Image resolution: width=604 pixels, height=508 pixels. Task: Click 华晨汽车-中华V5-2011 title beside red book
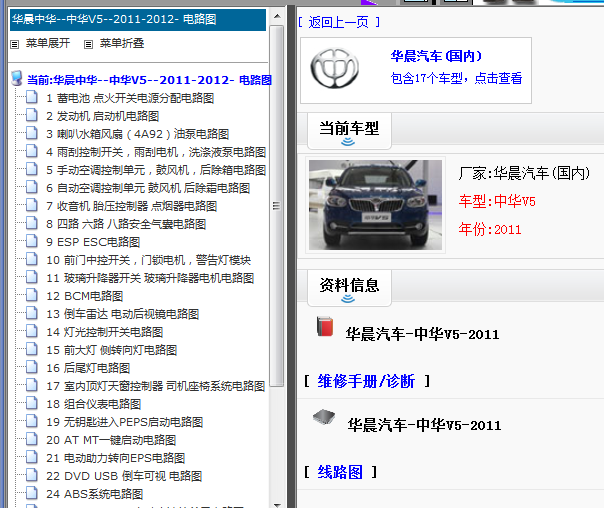[x=422, y=334]
